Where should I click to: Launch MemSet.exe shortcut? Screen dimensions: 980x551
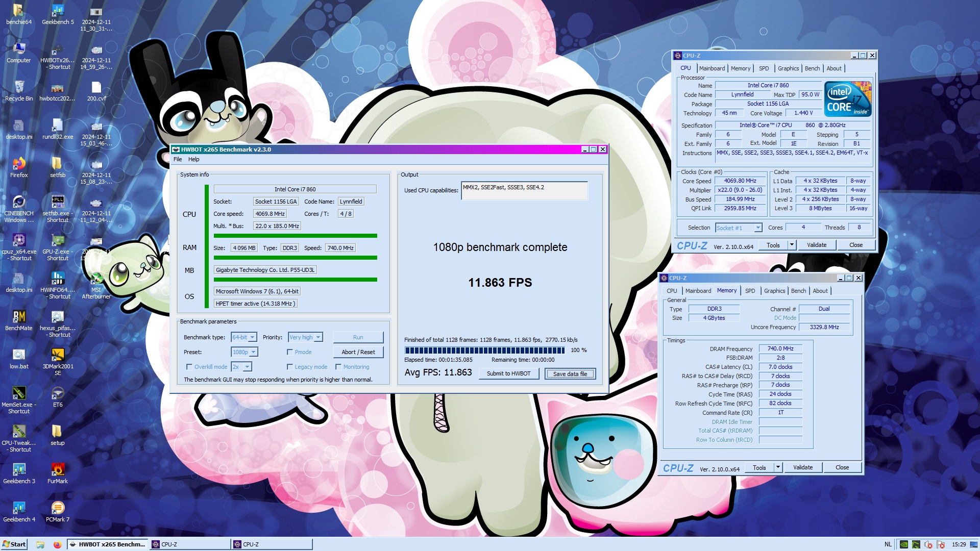pos(19,400)
